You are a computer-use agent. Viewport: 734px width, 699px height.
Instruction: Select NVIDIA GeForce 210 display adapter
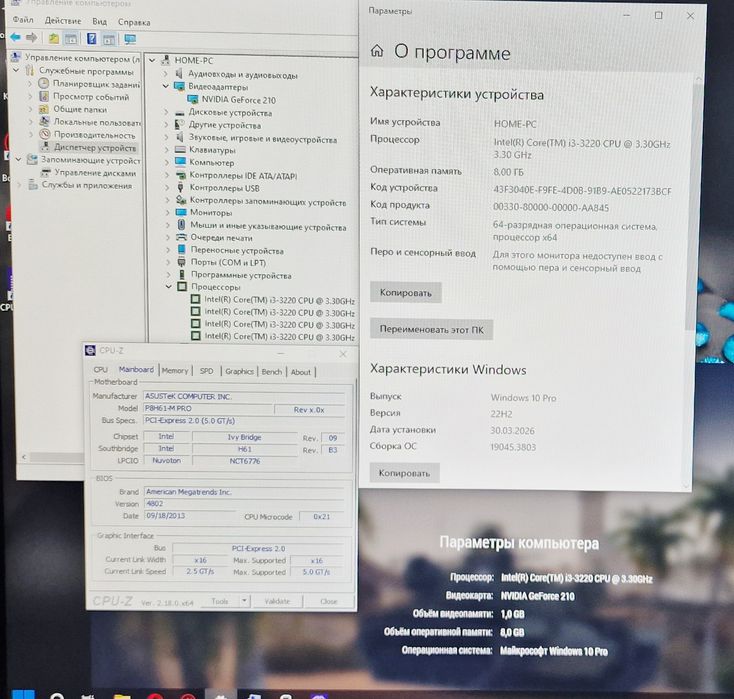pos(239,100)
